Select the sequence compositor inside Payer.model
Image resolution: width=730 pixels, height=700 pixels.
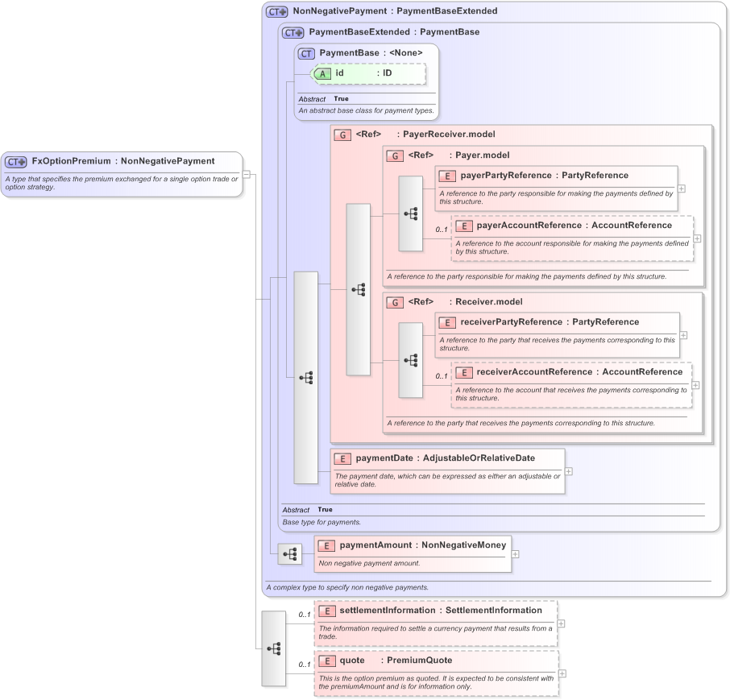pos(411,213)
